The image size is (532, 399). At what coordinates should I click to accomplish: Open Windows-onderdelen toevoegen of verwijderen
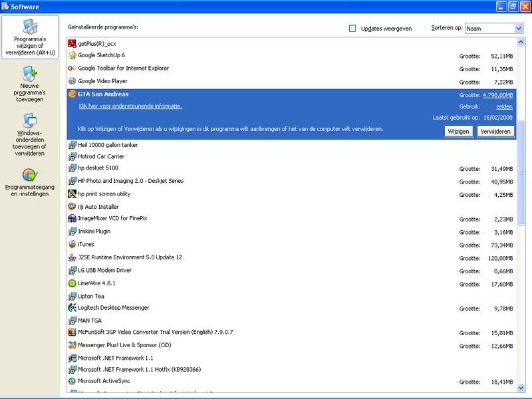coord(29,135)
